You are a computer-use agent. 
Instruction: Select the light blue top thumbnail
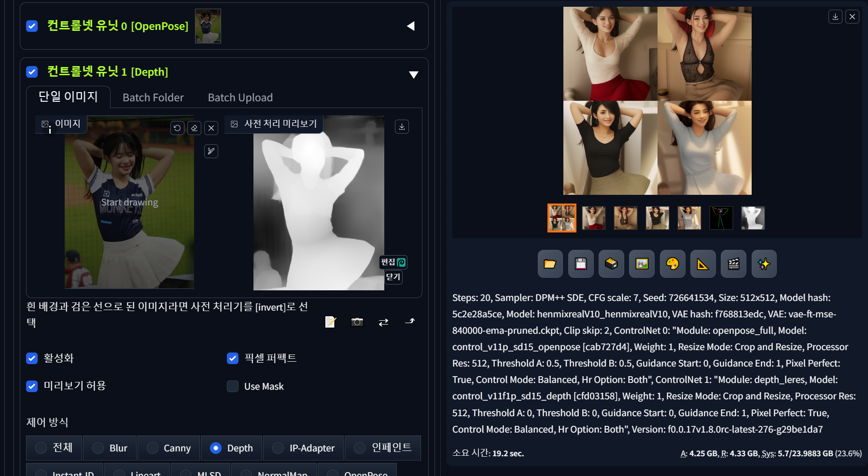(x=689, y=218)
